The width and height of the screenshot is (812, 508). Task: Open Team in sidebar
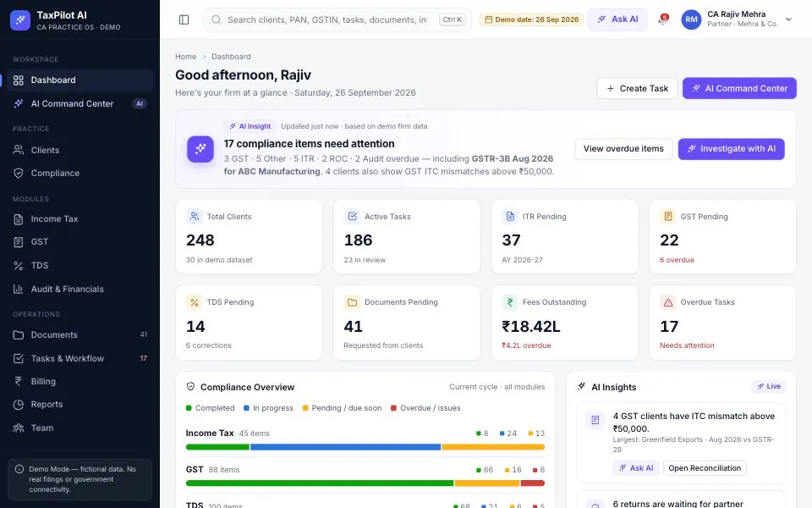(x=80, y=428)
